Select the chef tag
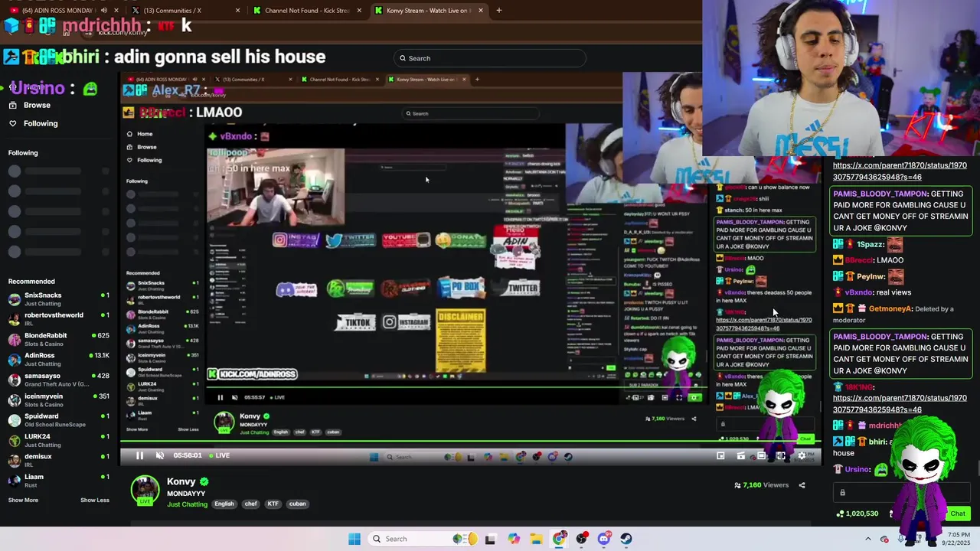Viewport: 980px width, 551px height. click(x=250, y=504)
